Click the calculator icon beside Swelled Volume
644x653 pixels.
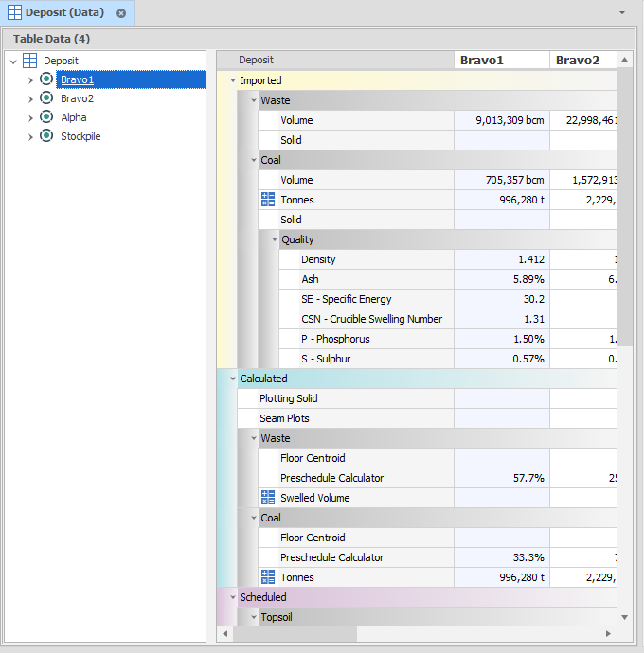(x=268, y=498)
